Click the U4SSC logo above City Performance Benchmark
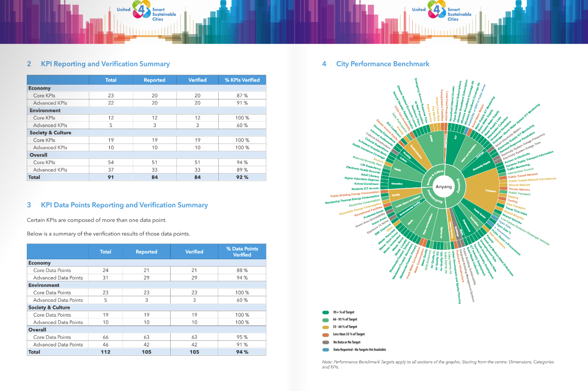The image size is (588, 391). (442, 10)
